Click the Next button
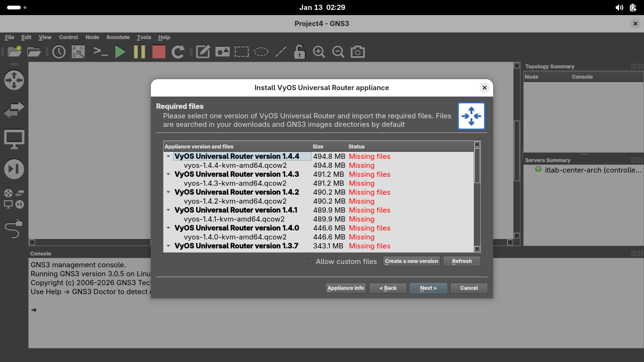Viewport: 644px width, 362px height. click(428, 288)
